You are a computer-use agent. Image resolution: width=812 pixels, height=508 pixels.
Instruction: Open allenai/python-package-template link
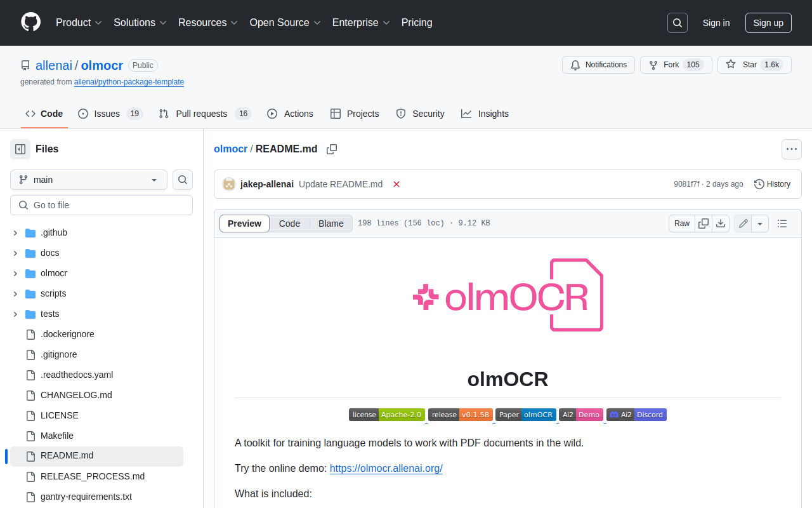pos(129,82)
